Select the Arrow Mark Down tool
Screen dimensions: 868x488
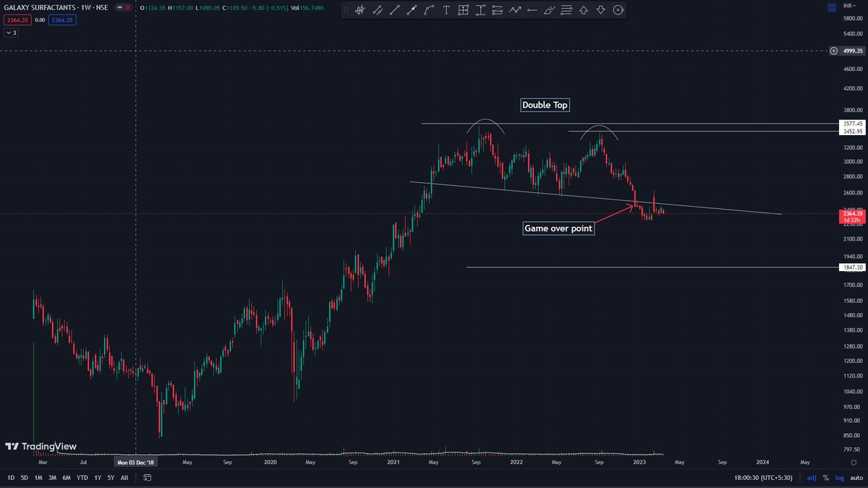601,10
